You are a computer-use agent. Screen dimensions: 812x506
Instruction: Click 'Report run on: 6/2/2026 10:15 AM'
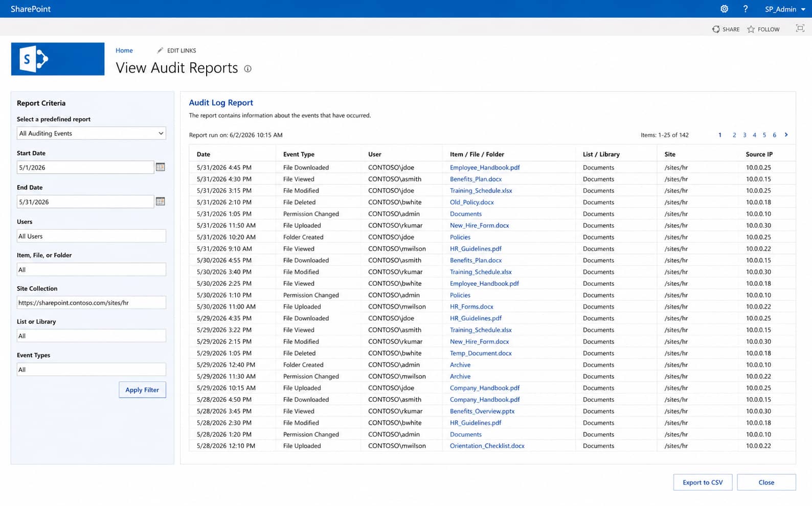(x=236, y=135)
